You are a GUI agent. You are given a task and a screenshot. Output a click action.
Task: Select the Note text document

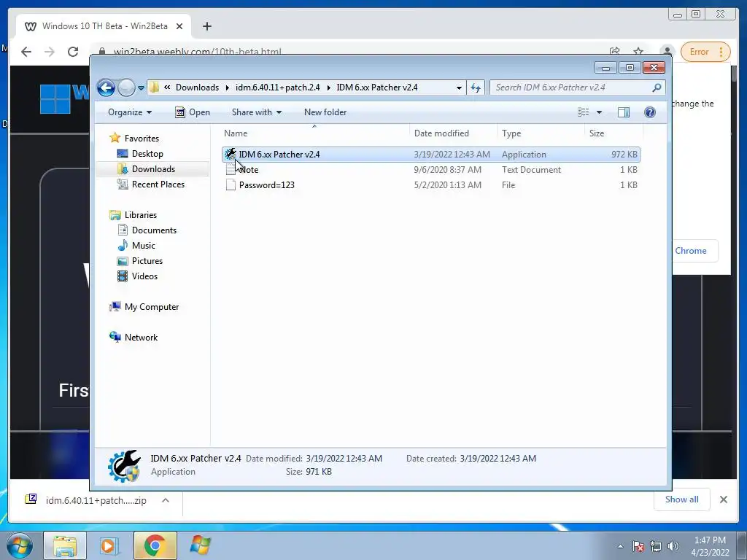[430, 169]
